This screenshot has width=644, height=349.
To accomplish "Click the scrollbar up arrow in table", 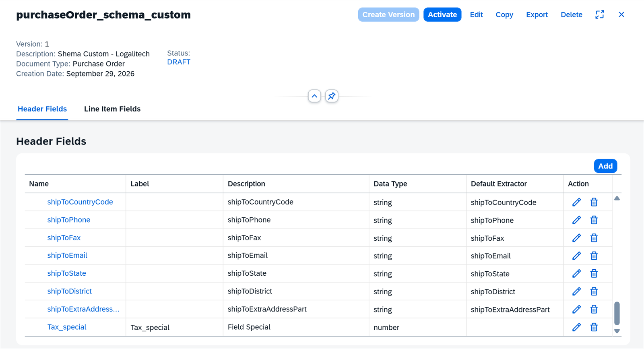I will tap(617, 198).
